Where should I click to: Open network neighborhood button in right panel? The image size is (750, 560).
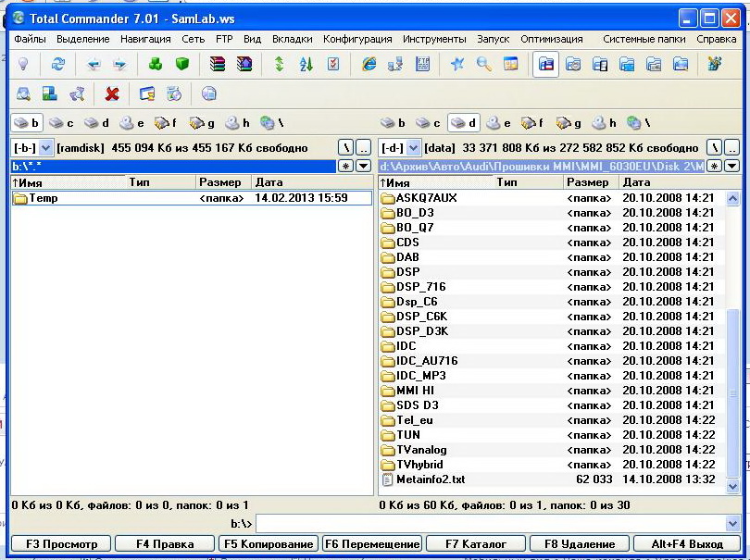point(639,123)
